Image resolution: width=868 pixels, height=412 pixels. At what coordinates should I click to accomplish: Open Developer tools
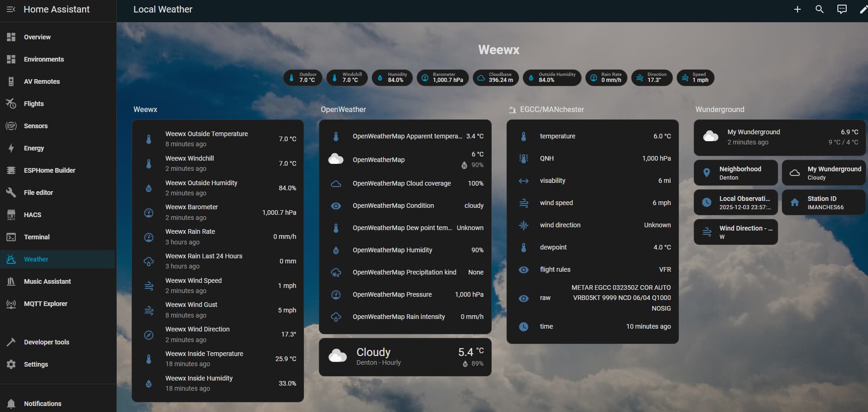coord(46,342)
